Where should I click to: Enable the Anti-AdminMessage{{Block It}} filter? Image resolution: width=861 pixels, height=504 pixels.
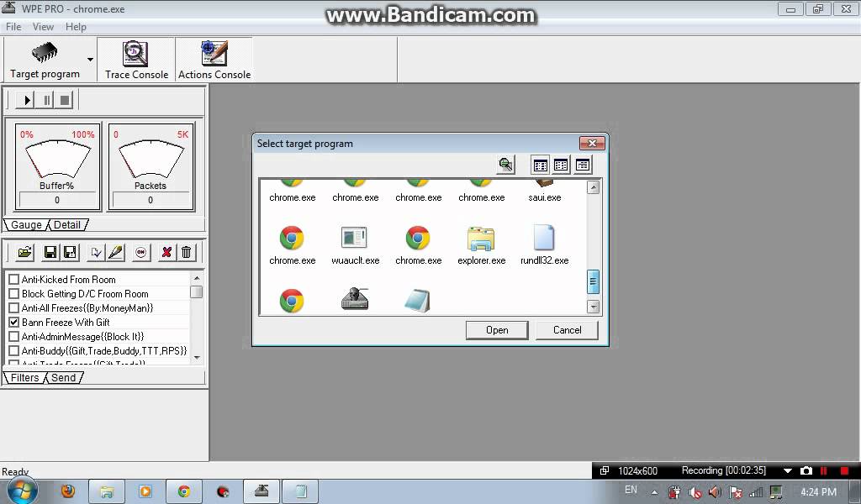pyautogui.click(x=14, y=336)
